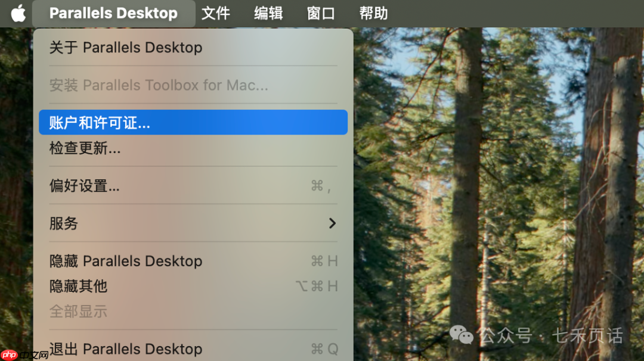This screenshot has height=361, width=644.
Task: Open the 编辑 menu
Action: tap(268, 13)
